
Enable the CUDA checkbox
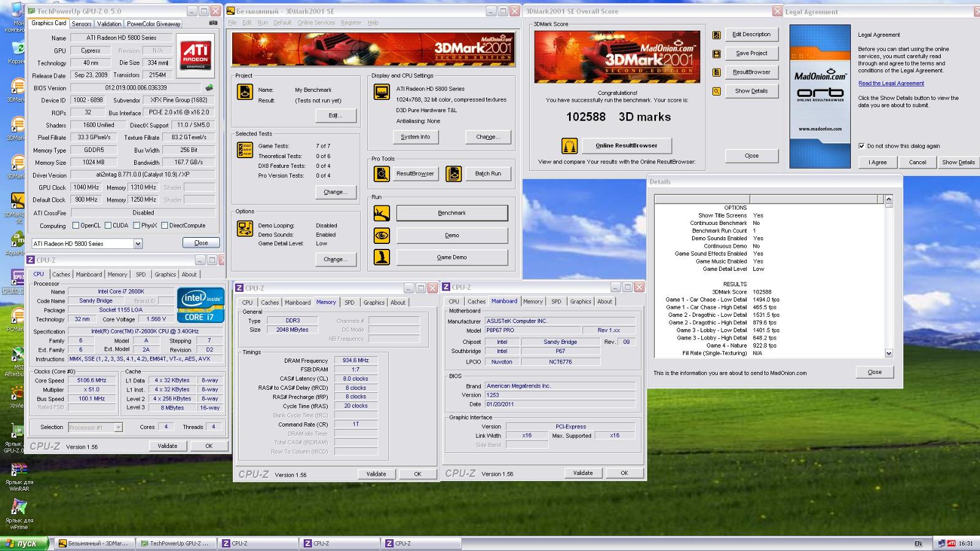(x=108, y=226)
